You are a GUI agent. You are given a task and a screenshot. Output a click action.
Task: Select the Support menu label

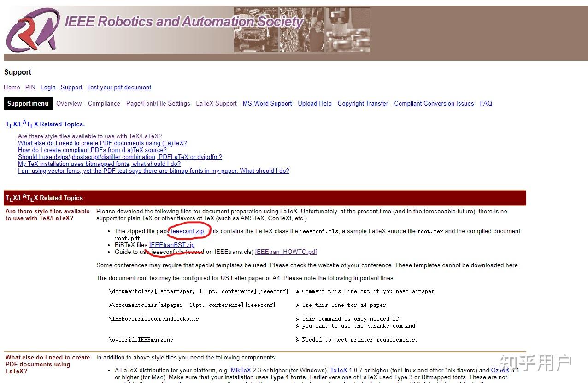(x=28, y=104)
